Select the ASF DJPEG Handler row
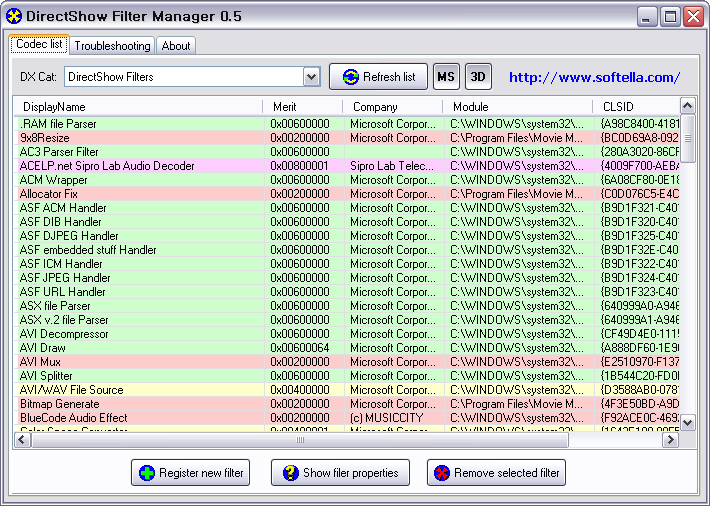The height and width of the screenshot is (506, 710). point(347,236)
